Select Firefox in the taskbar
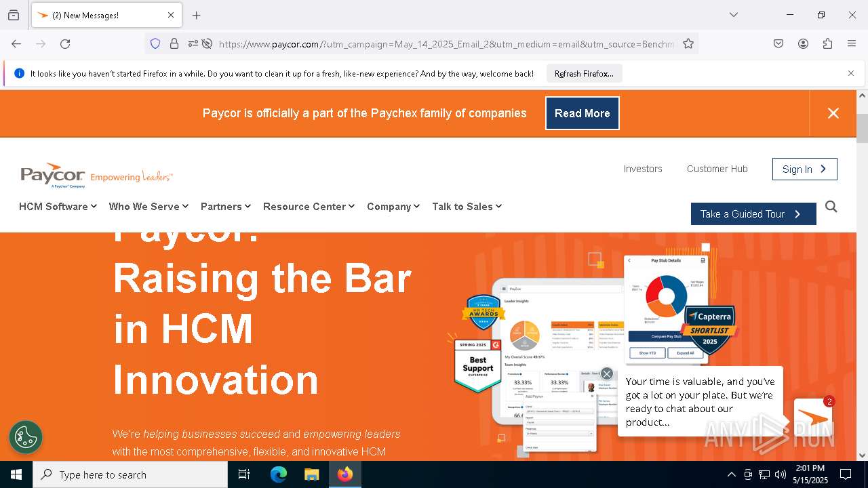Viewport: 868px width, 488px height. 345,474
